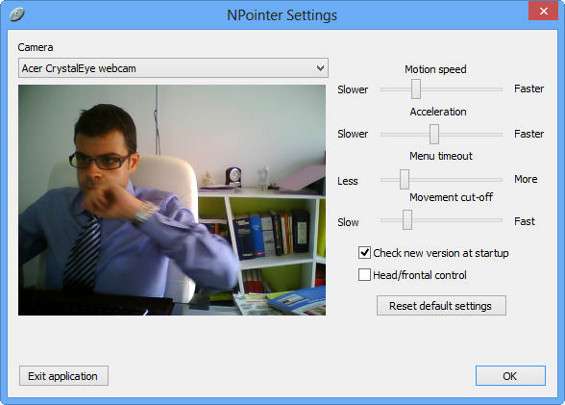The width and height of the screenshot is (565, 405).
Task: Click the Motion speed slider thumb
Action: point(416,89)
